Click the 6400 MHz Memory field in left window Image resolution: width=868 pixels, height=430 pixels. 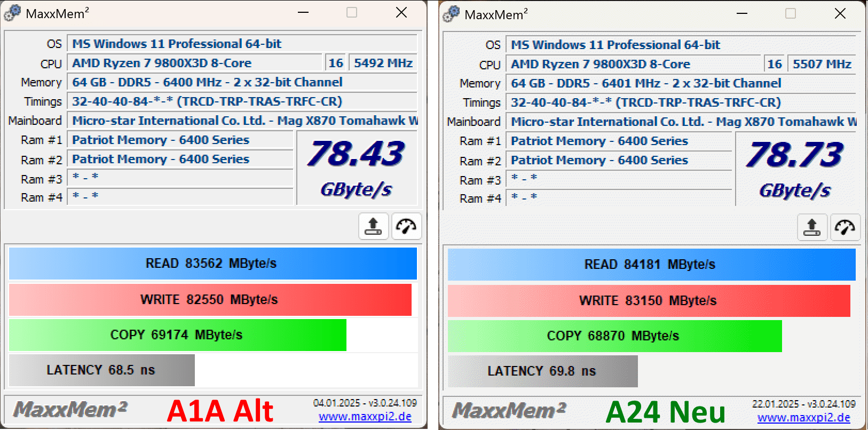point(242,82)
